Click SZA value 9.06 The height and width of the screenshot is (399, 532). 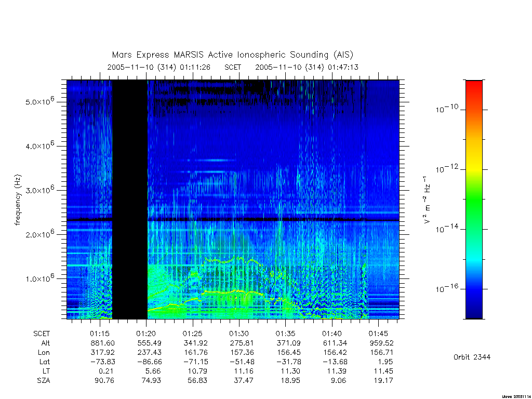coord(339,381)
